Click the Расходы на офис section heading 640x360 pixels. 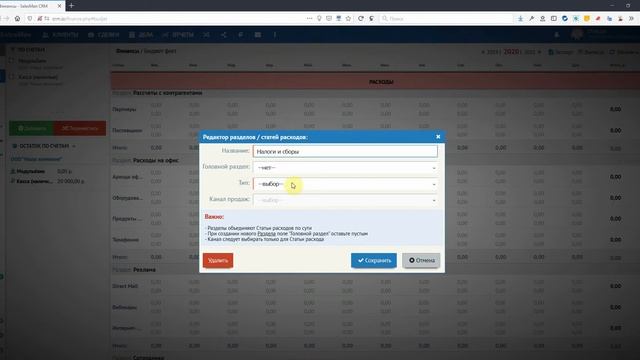(156, 160)
